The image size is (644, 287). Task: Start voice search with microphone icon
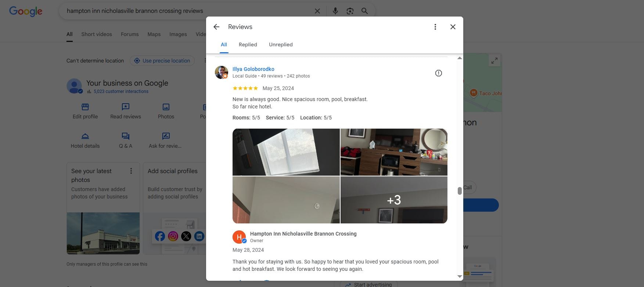pos(335,11)
